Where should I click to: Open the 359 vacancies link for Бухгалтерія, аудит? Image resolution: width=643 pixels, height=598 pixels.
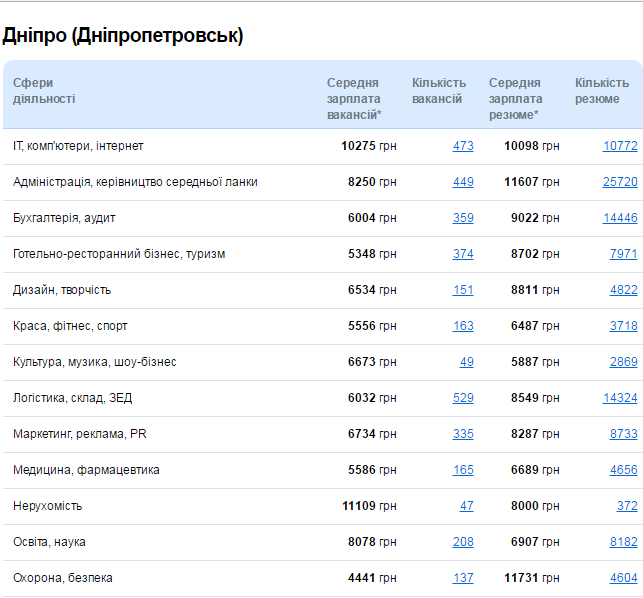463,218
